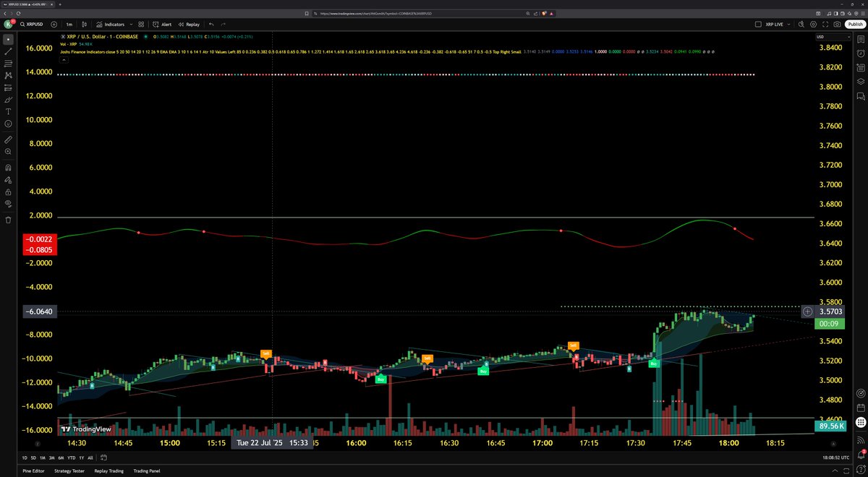
Task: Open the user profile avatar menu
Action: [x=8, y=24]
